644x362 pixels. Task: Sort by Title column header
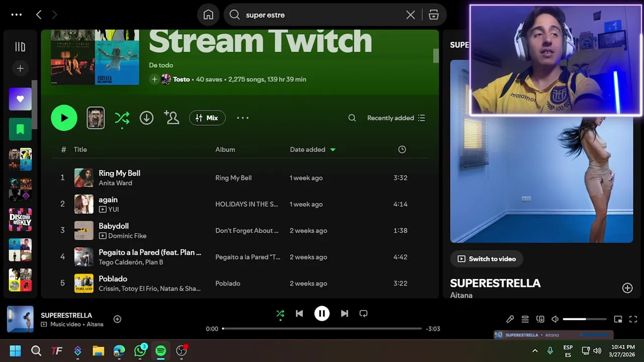coord(80,149)
